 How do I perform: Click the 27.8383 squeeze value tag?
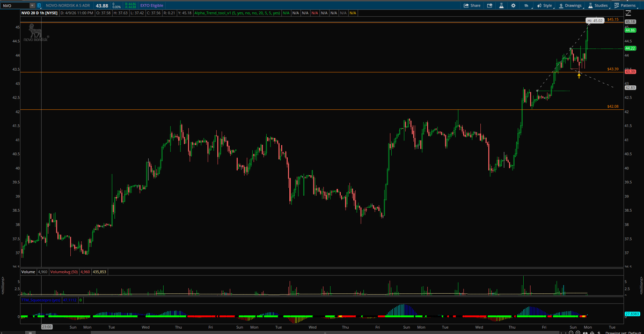[631, 313]
